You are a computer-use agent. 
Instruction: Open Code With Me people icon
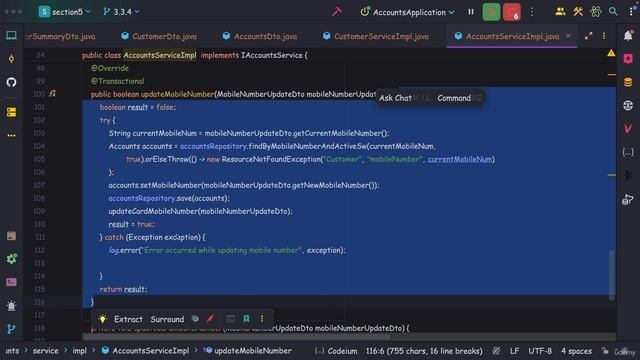[560, 12]
